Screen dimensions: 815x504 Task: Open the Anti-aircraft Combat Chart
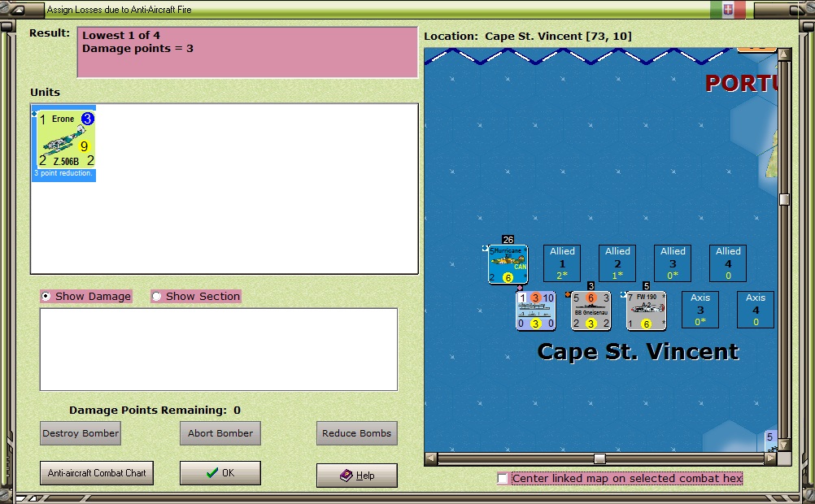click(x=97, y=473)
